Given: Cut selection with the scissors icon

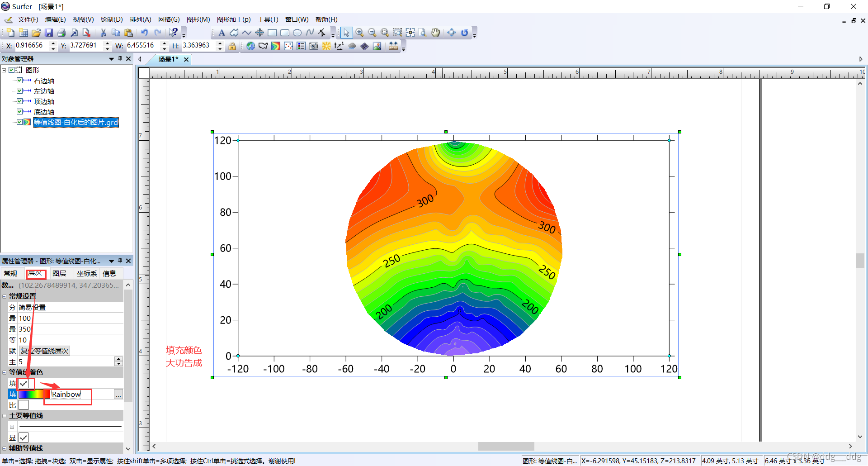Looking at the screenshot, I should pos(104,33).
